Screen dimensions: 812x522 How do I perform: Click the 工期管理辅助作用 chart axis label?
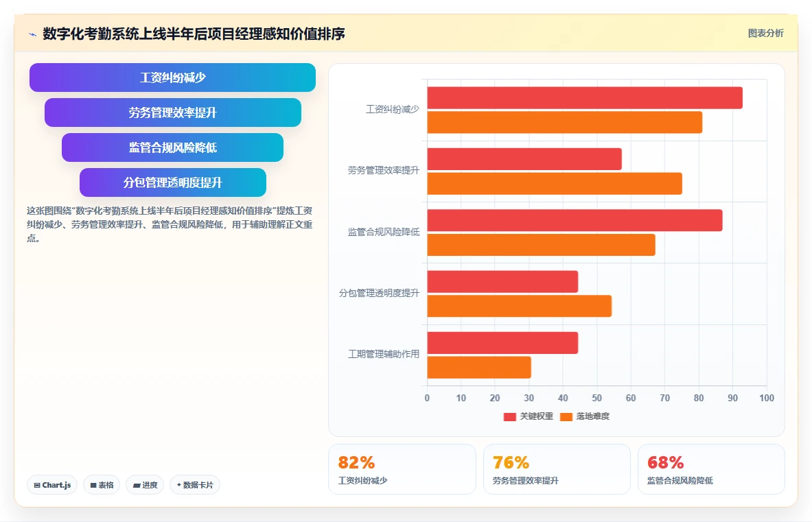click(x=384, y=354)
